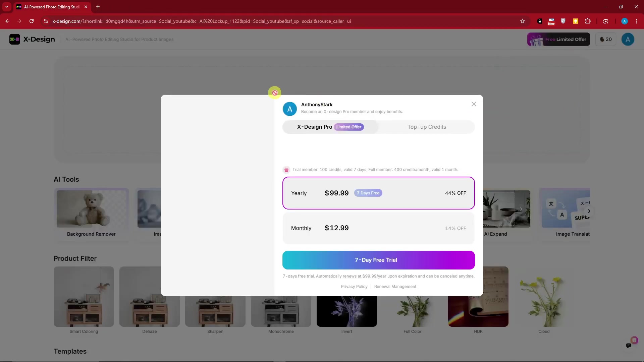Image resolution: width=644 pixels, height=362 pixels.
Task: Bookmark this page with the star
Action: [x=523, y=21]
